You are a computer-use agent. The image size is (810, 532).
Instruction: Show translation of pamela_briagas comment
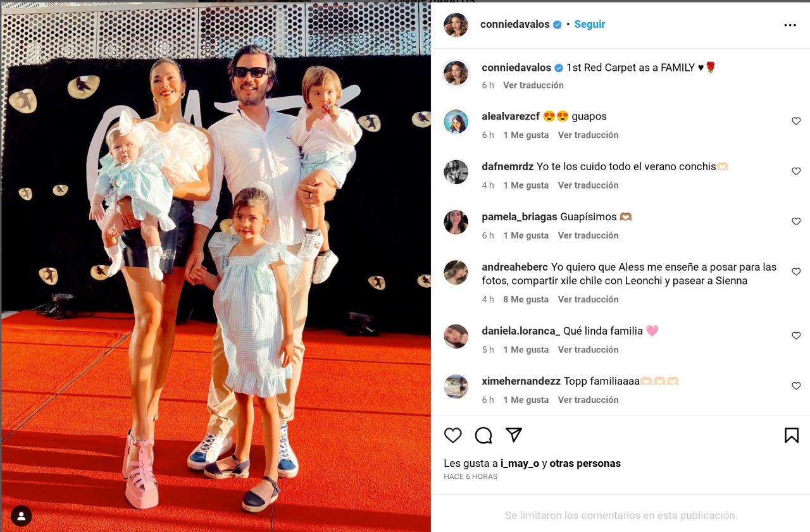point(589,235)
